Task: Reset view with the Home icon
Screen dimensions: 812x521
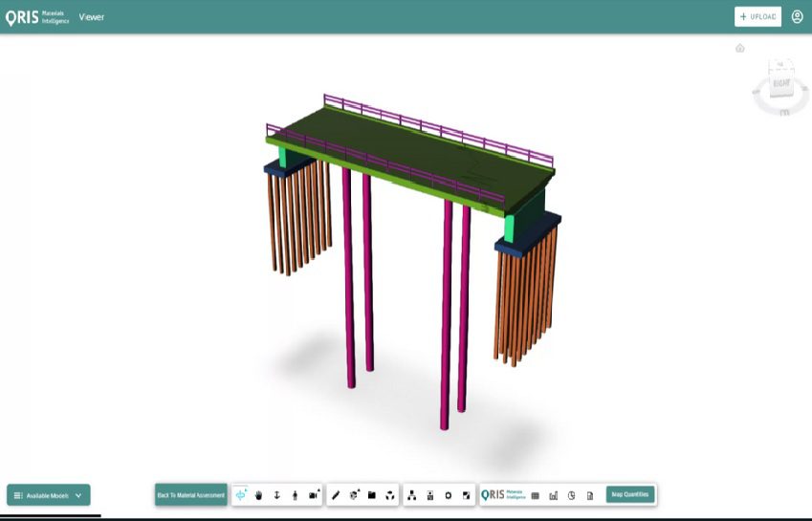Action: [x=740, y=48]
